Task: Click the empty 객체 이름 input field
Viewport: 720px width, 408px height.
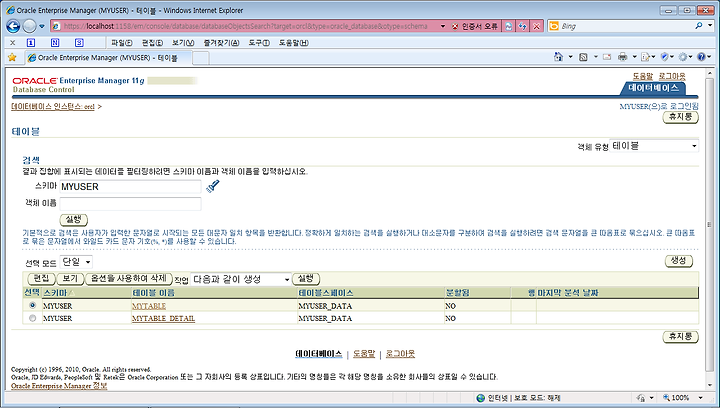Action: click(x=130, y=204)
